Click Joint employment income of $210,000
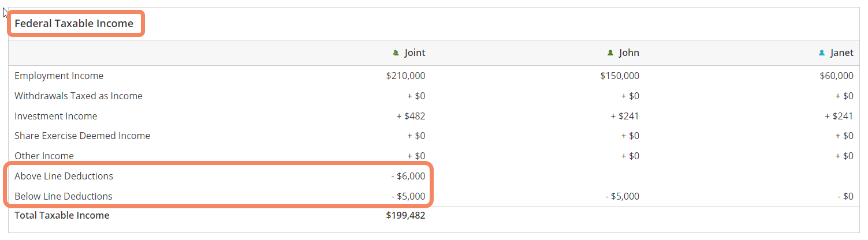Viewport: 868px width, 240px height. (405, 76)
